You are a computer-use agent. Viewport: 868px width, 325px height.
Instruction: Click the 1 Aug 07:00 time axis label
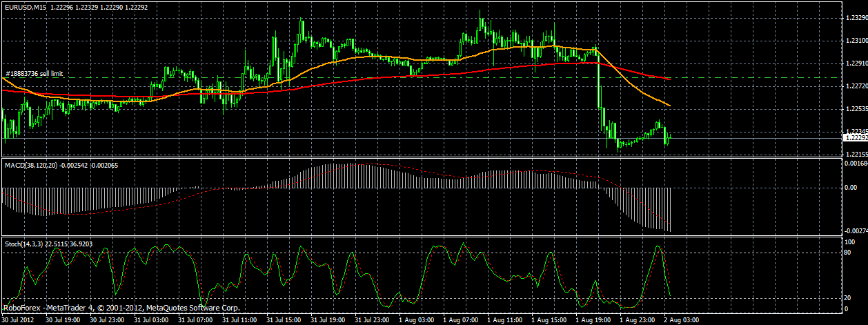461,320
